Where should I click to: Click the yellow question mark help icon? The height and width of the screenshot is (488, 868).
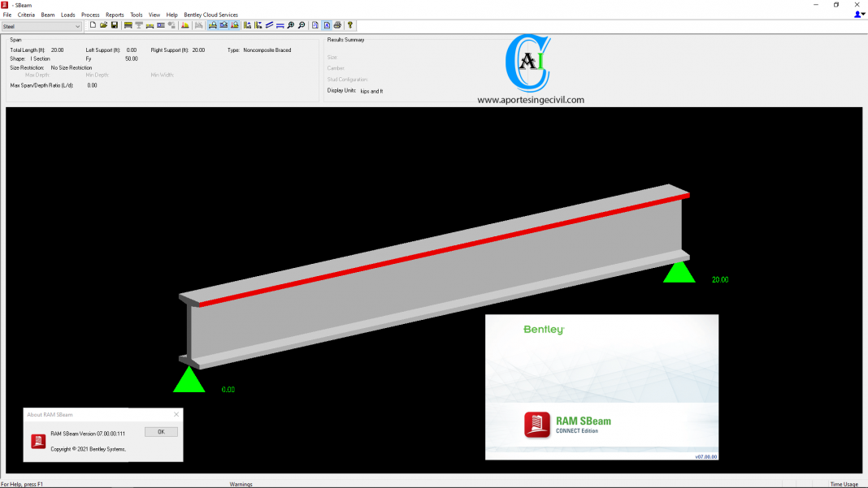pos(350,25)
